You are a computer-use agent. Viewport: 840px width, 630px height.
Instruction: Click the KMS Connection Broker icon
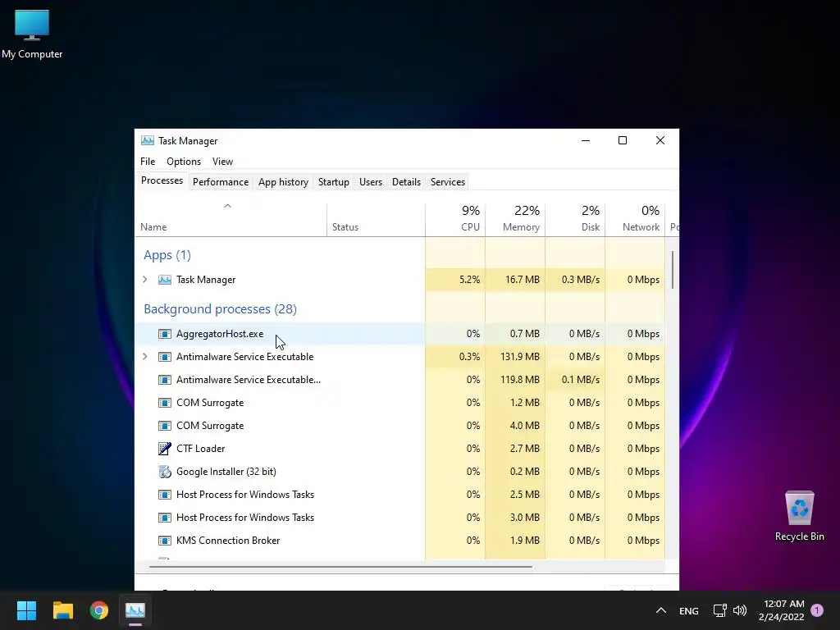click(164, 541)
